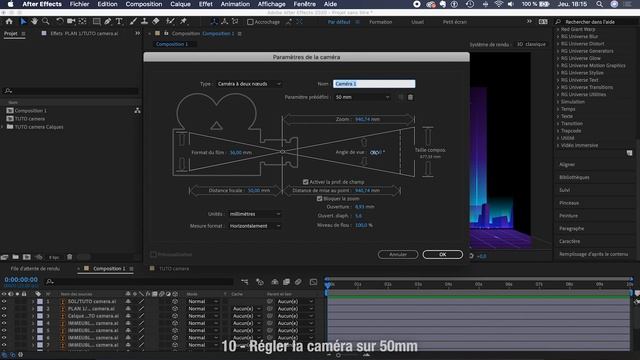Open the Fichier menu
This screenshot has height=360, width=640.
coord(80,4)
